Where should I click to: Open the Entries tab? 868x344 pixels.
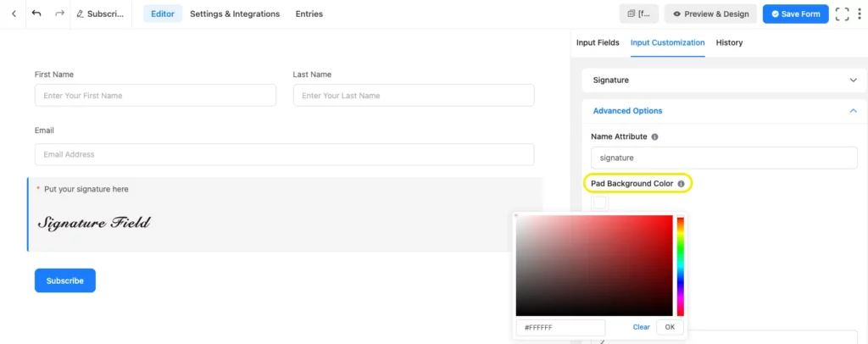(x=309, y=14)
